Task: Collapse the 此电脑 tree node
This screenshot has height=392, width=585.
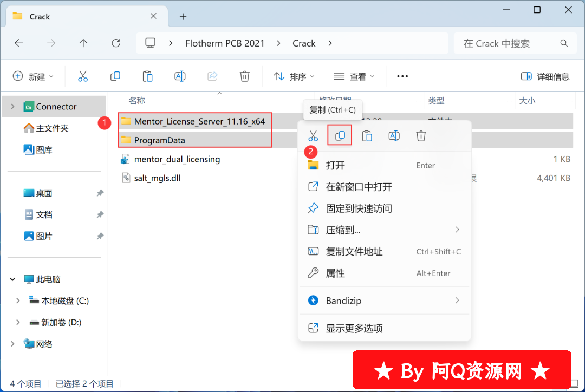Action: [12, 279]
